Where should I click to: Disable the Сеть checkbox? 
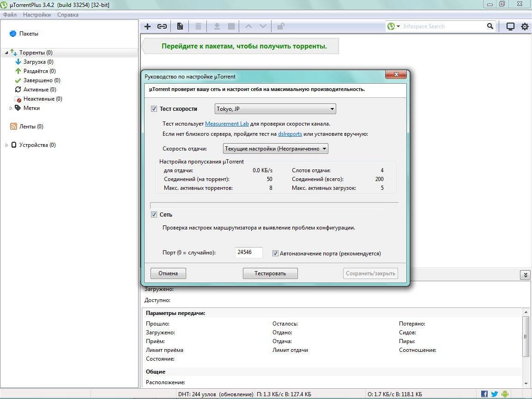pyautogui.click(x=154, y=214)
